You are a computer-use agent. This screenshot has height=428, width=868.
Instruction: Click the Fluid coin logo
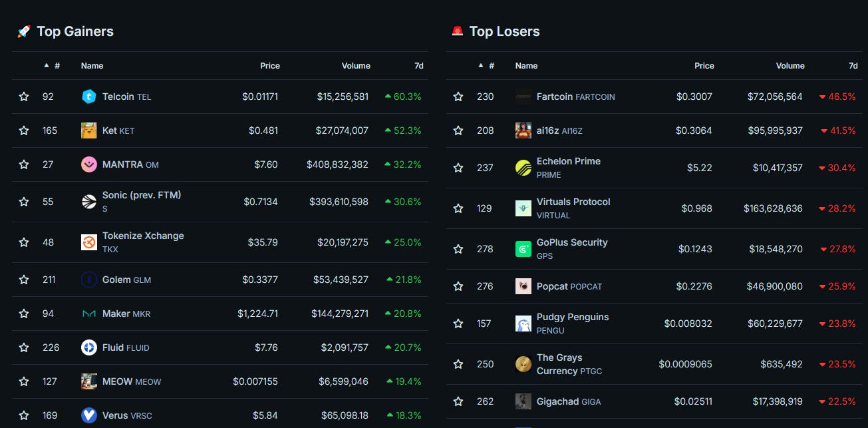point(89,347)
